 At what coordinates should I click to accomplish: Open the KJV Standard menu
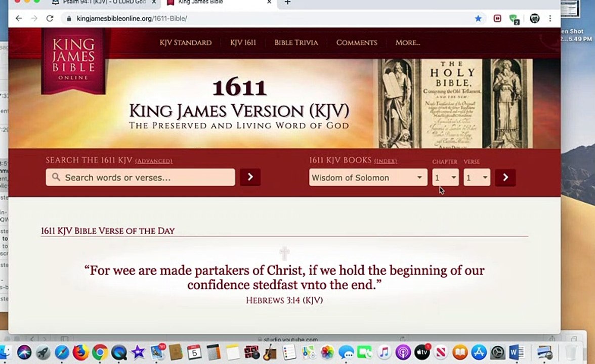(x=186, y=42)
